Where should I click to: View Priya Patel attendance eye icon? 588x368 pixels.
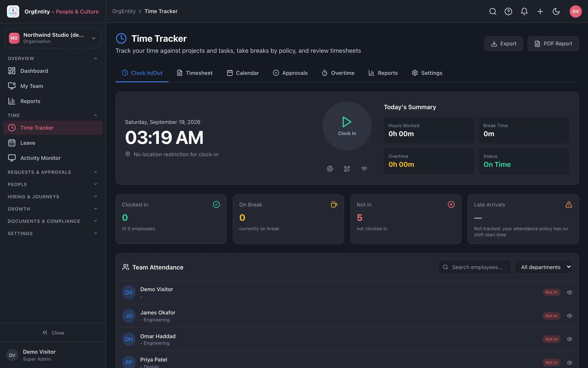pyautogui.click(x=570, y=363)
